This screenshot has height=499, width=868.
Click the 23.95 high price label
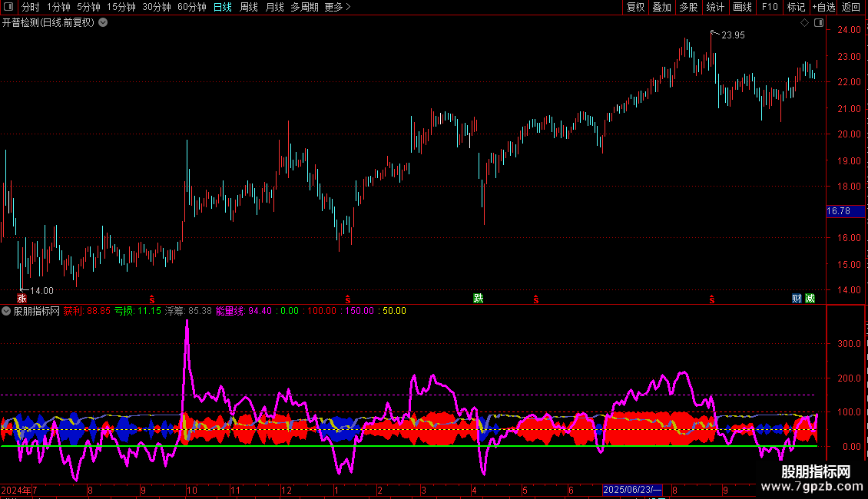click(x=733, y=35)
